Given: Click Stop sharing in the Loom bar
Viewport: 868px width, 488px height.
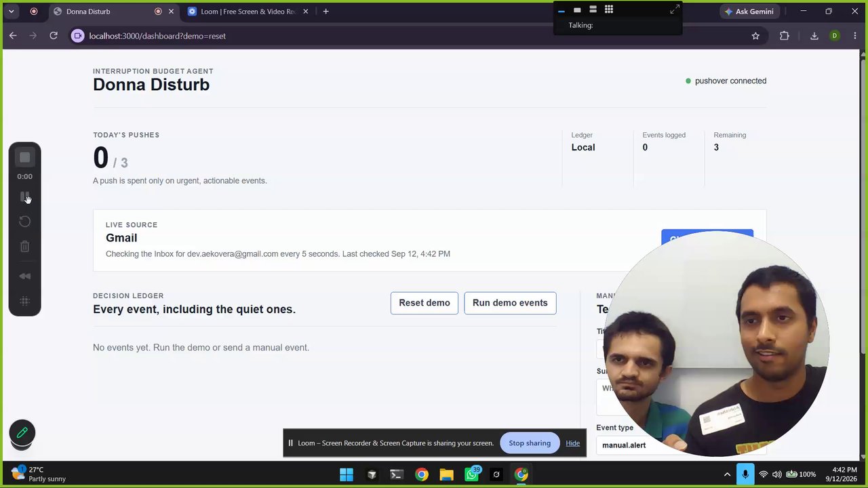Looking at the screenshot, I should pos(530,443).
